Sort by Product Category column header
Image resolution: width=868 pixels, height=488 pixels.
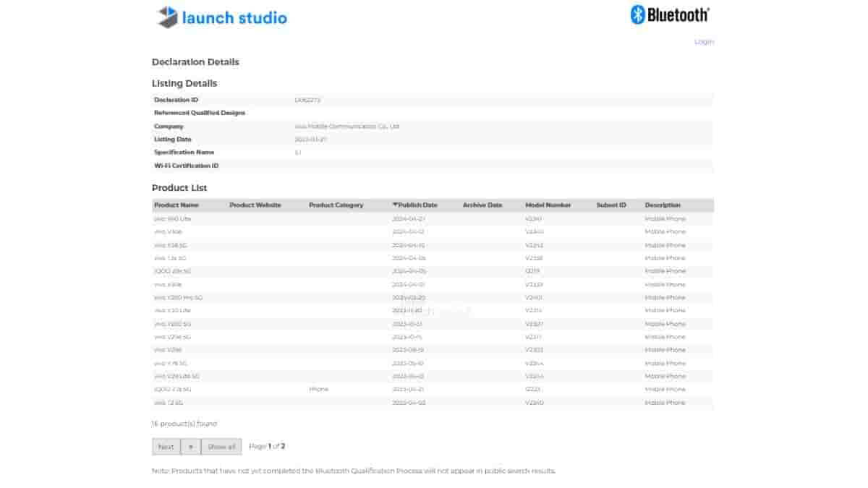336,205
